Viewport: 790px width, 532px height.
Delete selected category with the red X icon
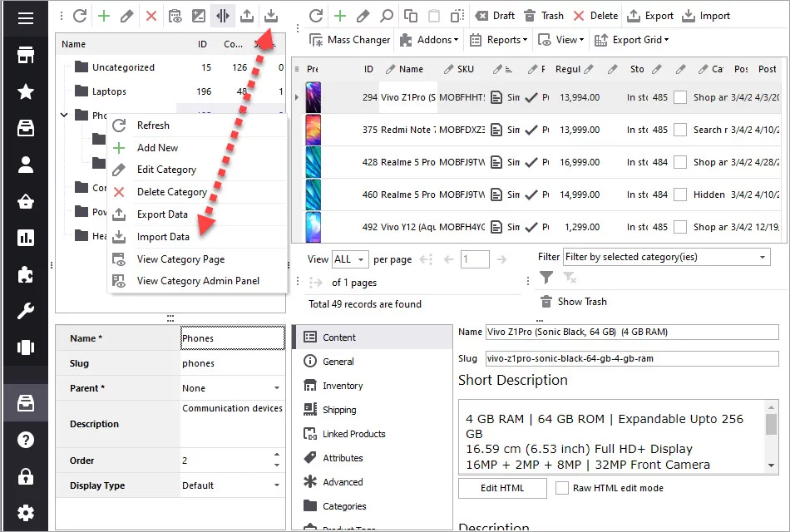tap(150, 15)
